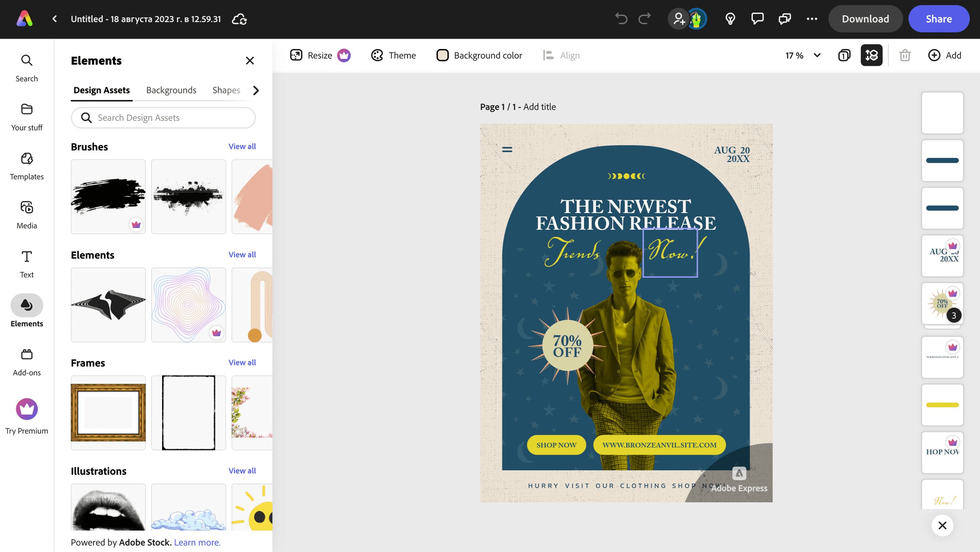Image resolution: width=980 pixels, height=552 pixels.
Task: Click the Undo icon in the top bar
Action: 621,18
